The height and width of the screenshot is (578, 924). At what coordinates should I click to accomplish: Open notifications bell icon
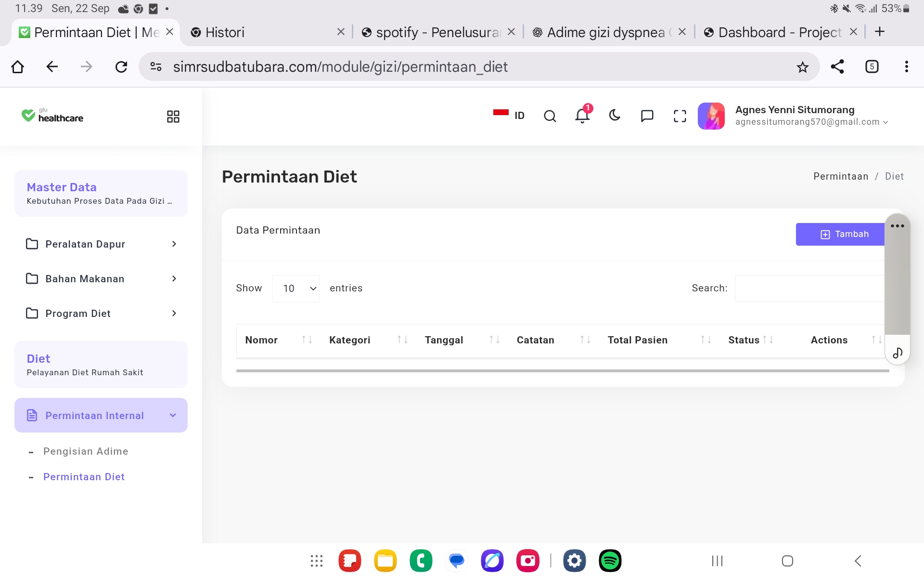pos(582,116)
